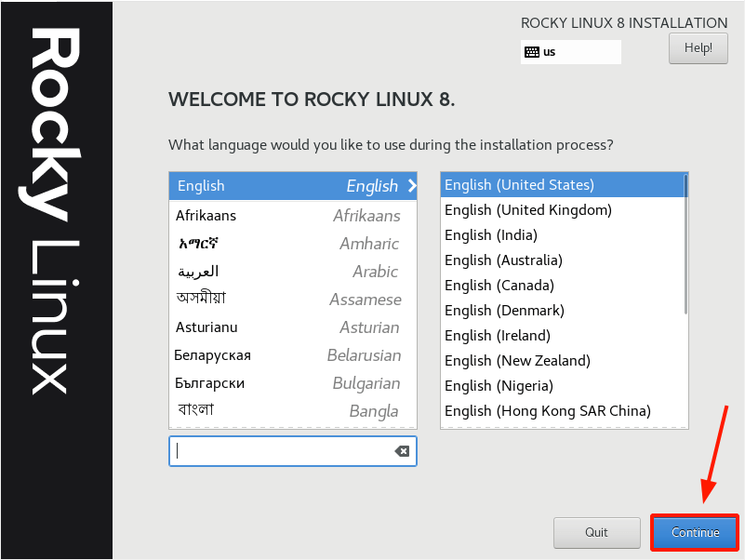Select the Asturianu language row
Screen dimensions: 745x560
[x=293, y=327]
